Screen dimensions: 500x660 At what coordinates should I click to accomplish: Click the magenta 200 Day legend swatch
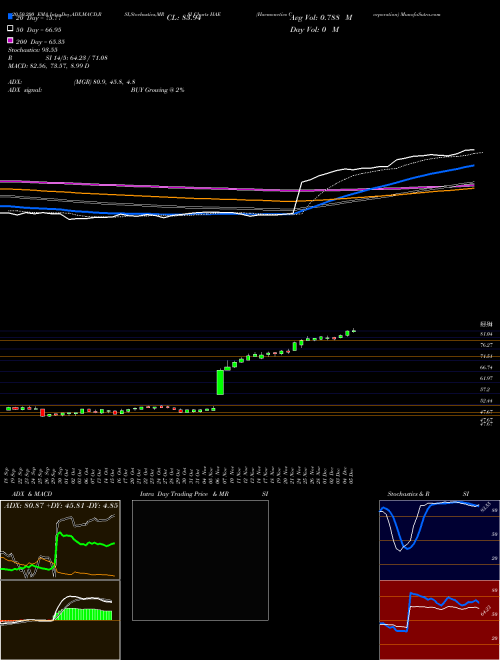click(10, 40)
